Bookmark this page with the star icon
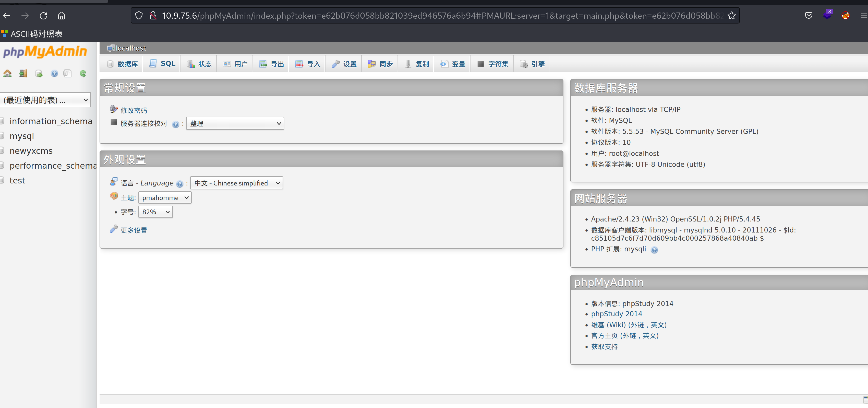 (x=731, y=16)
